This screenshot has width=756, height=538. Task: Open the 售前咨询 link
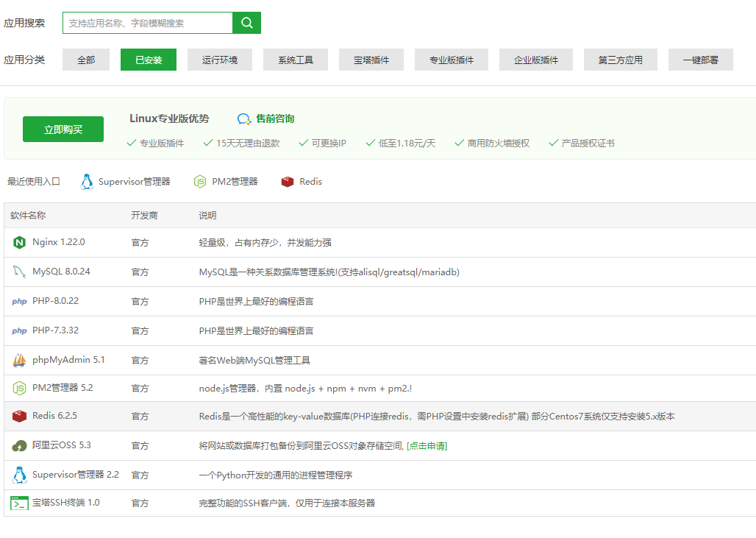tap(275, 118)
